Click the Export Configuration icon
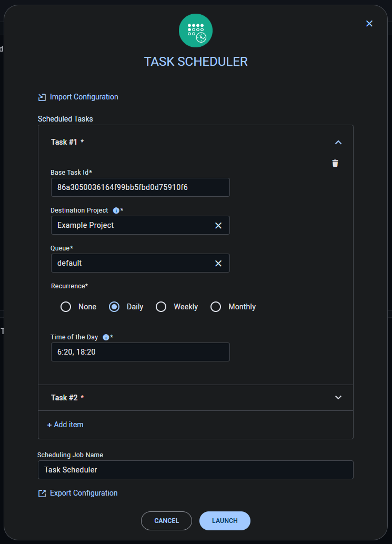This screenshot has width=392, height=544. 42,493
